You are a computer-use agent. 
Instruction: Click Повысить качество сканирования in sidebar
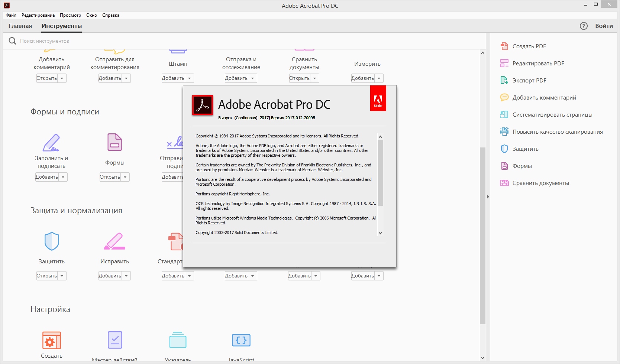pos(558,132)
